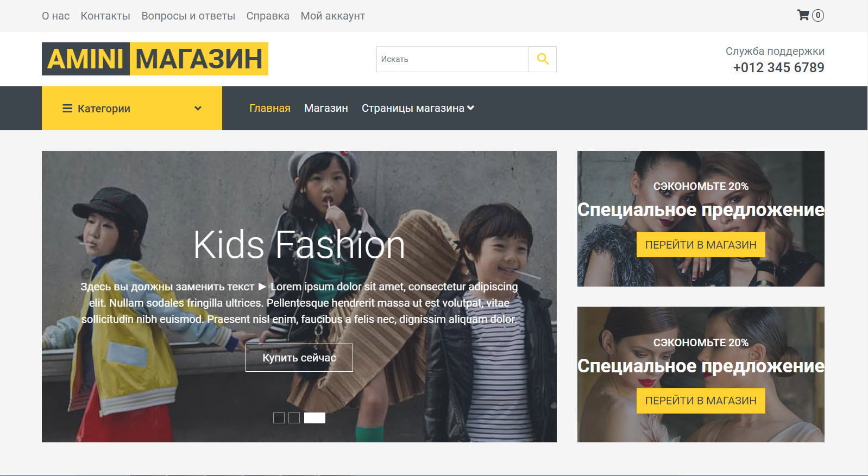This screenshot has height=476, width=868.
Task: Click the AMINI МАГАЗИН logo
Action: coord(155,59)
